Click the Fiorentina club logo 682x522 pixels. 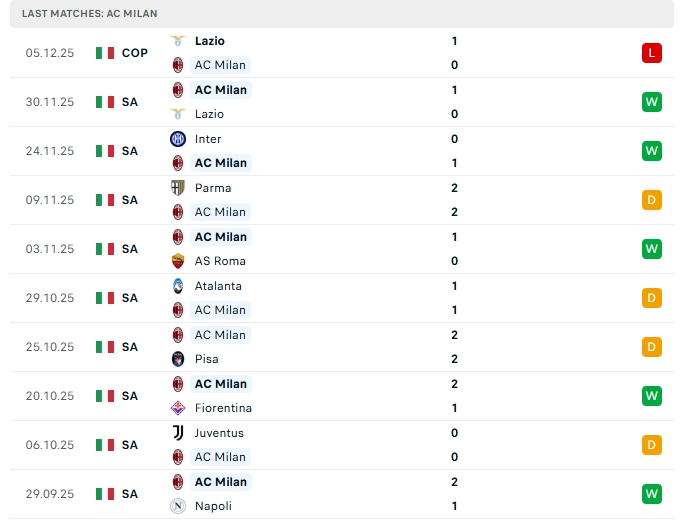pyautogui.click(x=178, y=408)
